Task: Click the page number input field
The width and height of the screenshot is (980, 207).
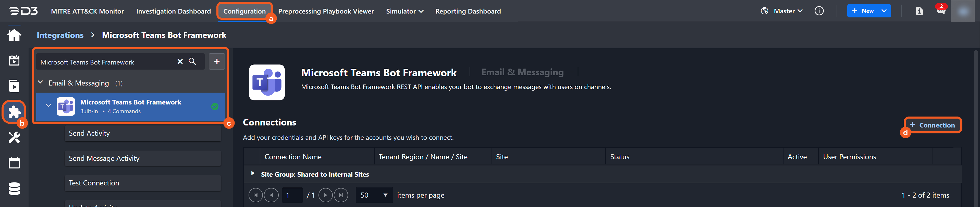Action: tap(292, 195)
